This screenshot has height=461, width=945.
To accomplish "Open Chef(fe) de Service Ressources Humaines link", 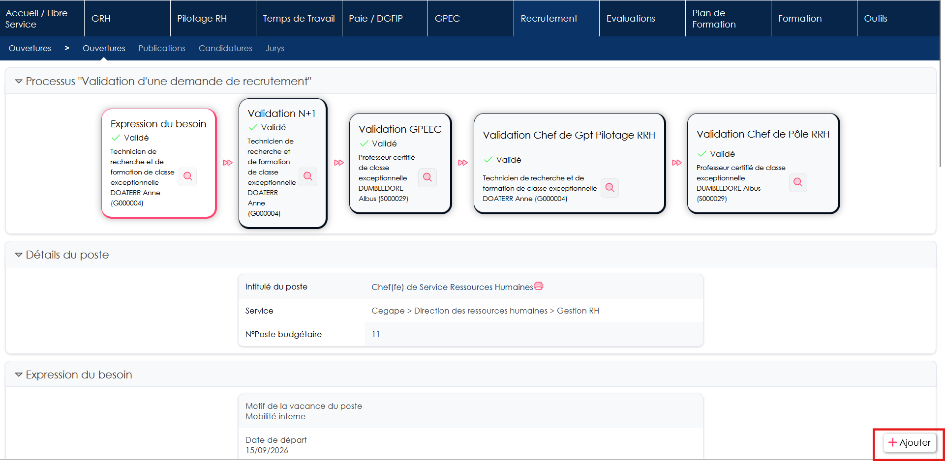I will (453, 287).
